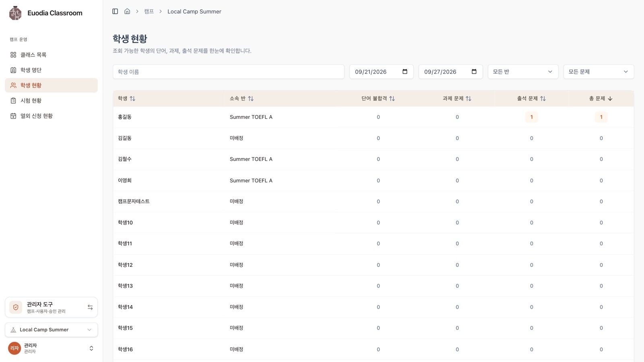Viewport: 644px width, 362px height.
Task: Click the Euodia Classroom logo icon
Action: click(x=15, y=13)
